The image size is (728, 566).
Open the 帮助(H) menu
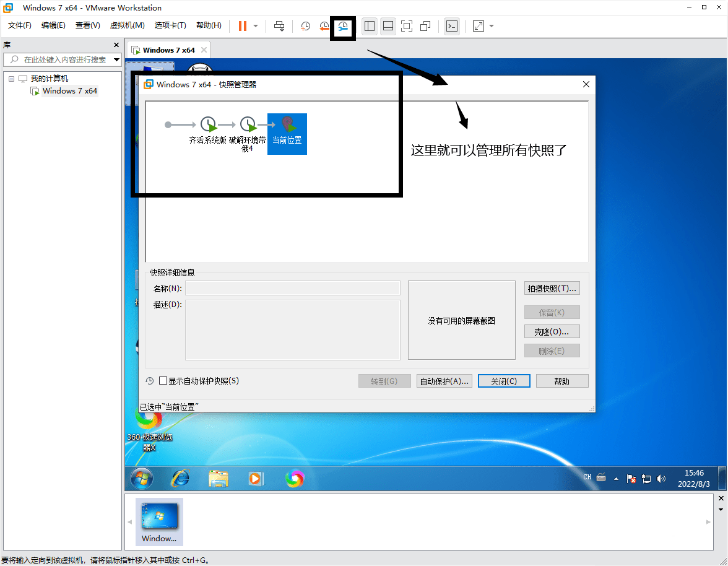coord(209,25)
